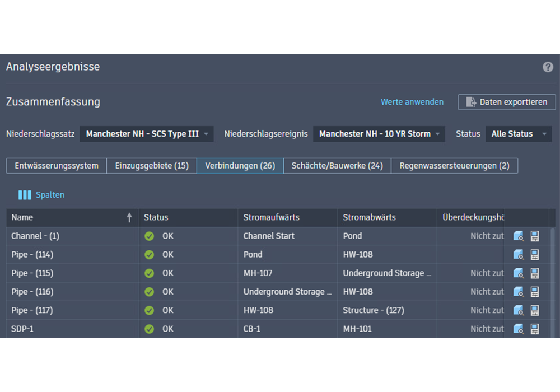Zoom to Pipe - (117) in model
The image size is (560, 392).
click(x=518, y=310)
